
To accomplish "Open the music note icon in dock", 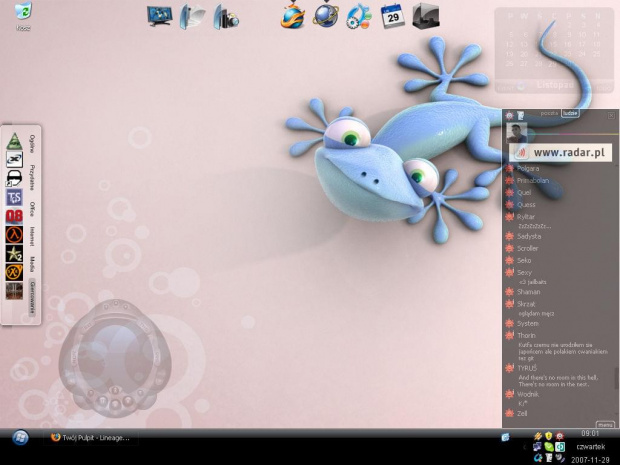I will 358,15.
